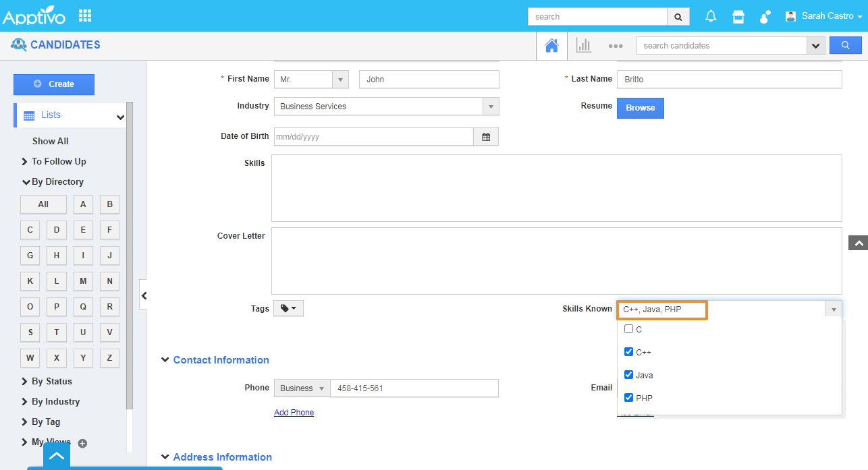Open the more options ellipsis menu
Image resolution: width=868 pixels, height=470 pixels.
tap(615, 46)
